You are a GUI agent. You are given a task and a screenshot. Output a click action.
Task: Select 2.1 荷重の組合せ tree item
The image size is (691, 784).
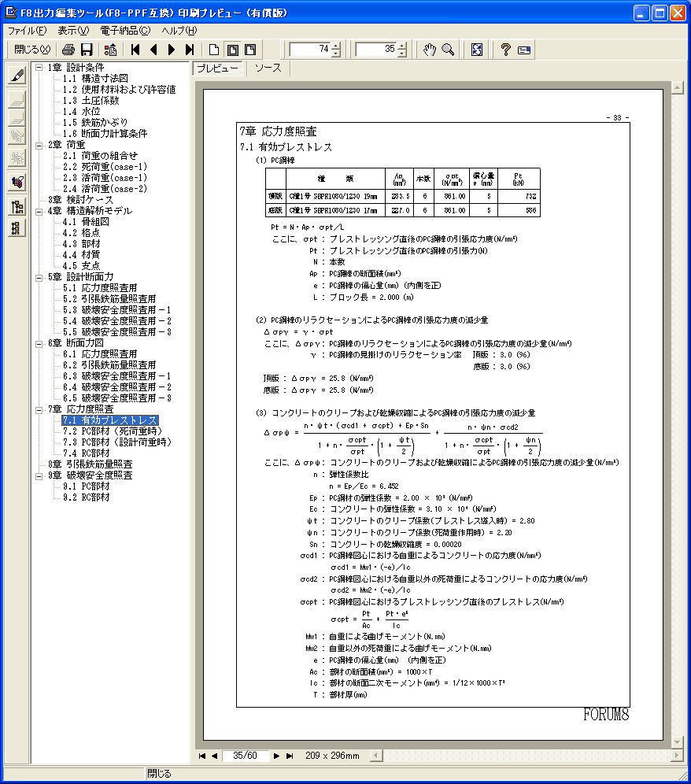point(100,156)
